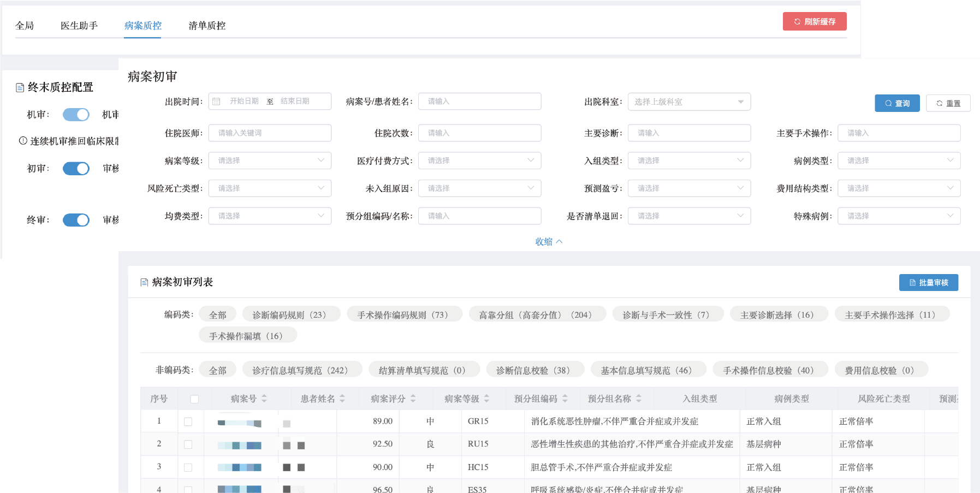Select the 高靠分组（高套分值）（204）filter tag
This screenshot has height=493, width=980.
click(x=537, y=314)
